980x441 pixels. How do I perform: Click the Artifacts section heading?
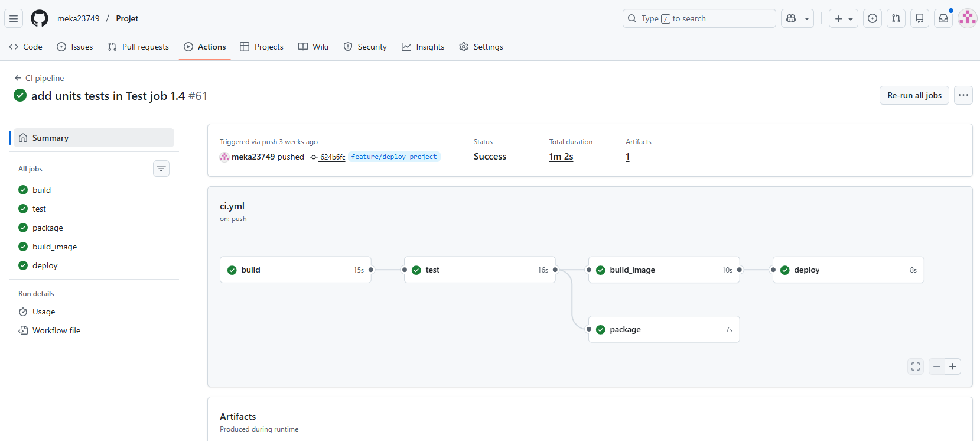tap(238, 416)
